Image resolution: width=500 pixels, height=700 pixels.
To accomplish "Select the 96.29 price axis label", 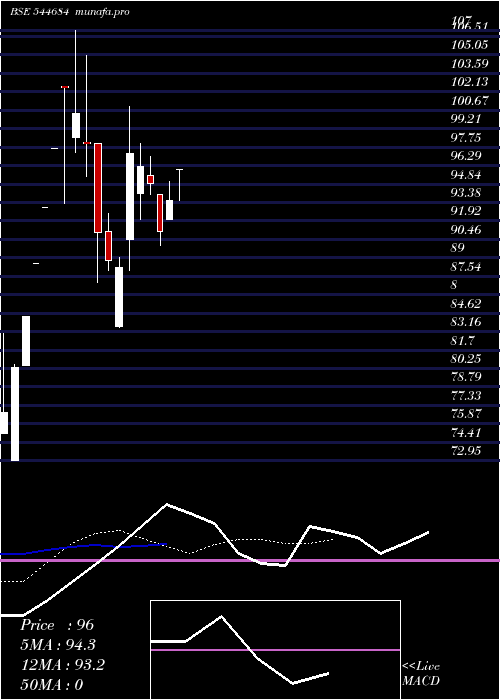I will coord(466,156).
